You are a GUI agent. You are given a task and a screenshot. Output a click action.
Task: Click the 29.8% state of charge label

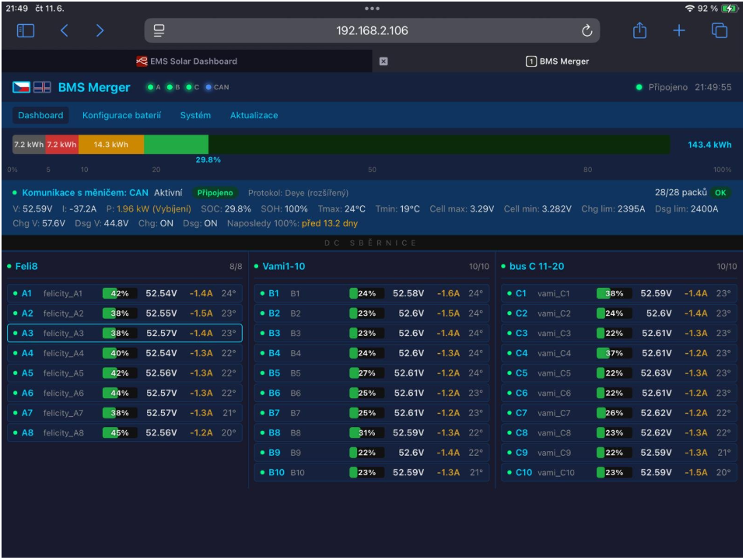[208, 160]
